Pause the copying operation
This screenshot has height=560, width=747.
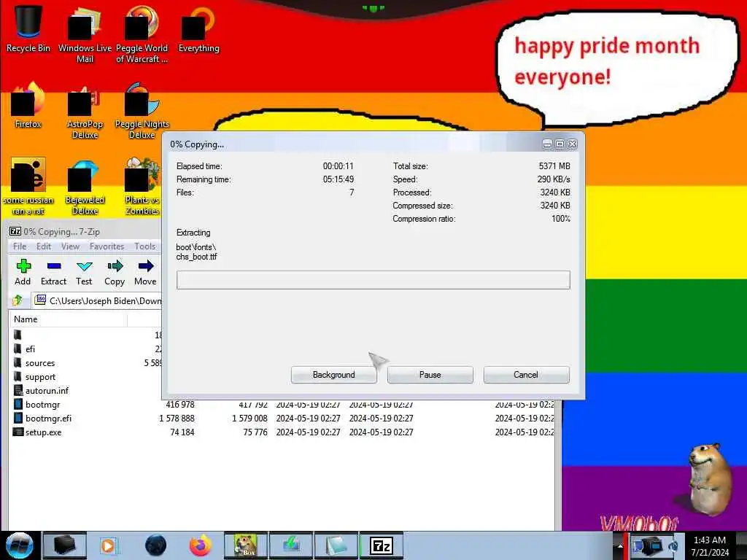tap(430, 375)
